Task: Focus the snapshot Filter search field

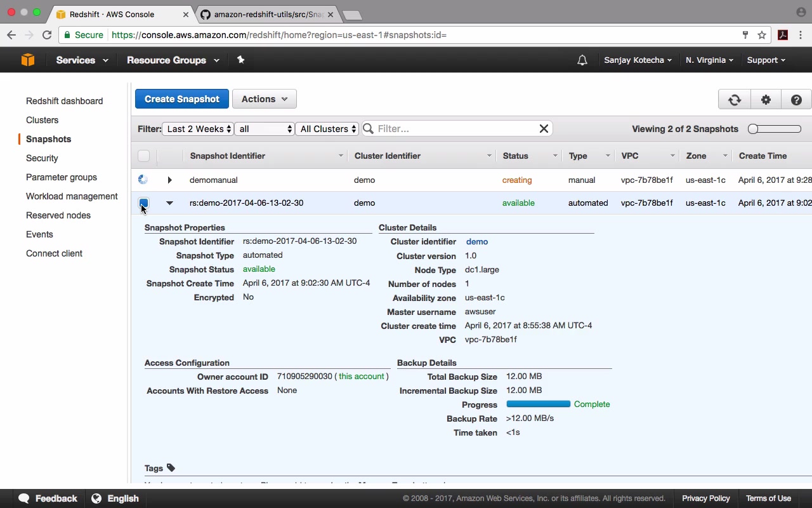Action: click(457, 129)
